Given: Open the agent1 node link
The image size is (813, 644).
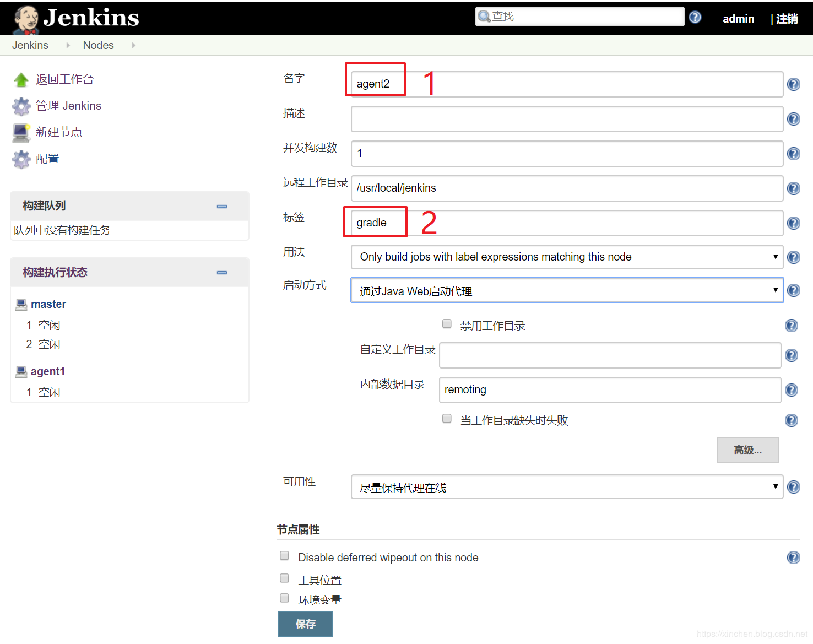Looking at the screenshot, I should (48, 371).
